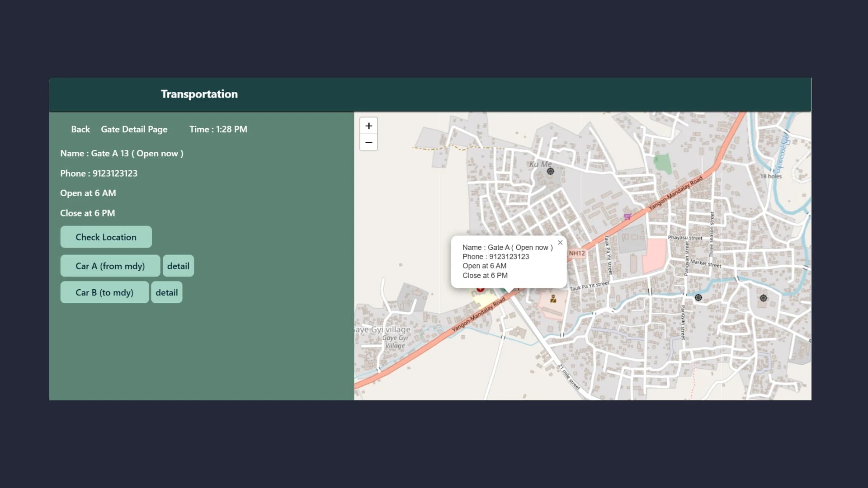Click the NH12 highway shield label
Viewport: 868px width, 488px height.
pyautogui.click(x=576, y=253)
